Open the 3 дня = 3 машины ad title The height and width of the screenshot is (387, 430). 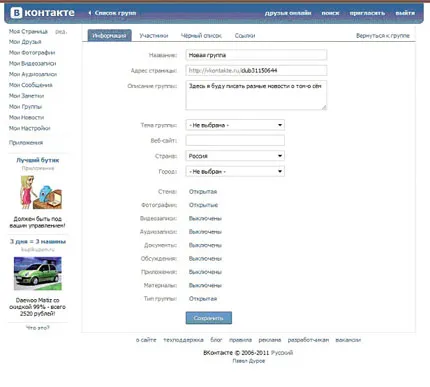click(38, 242)
